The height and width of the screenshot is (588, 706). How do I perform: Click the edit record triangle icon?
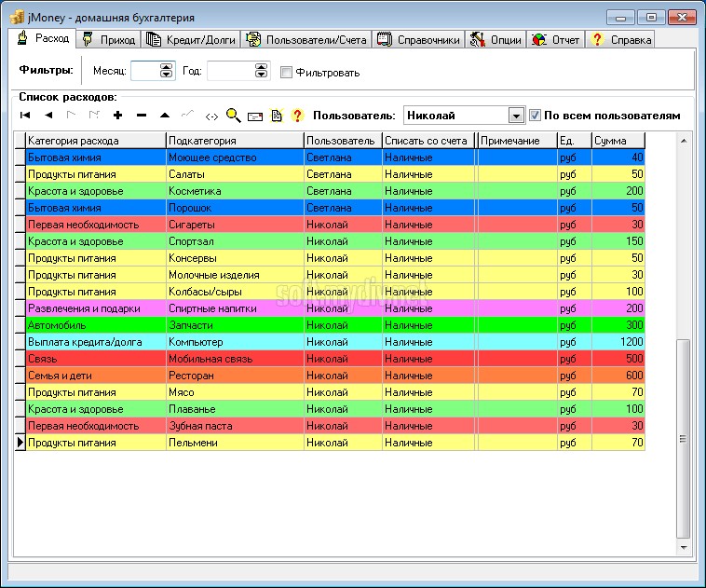tap(165, 116)
